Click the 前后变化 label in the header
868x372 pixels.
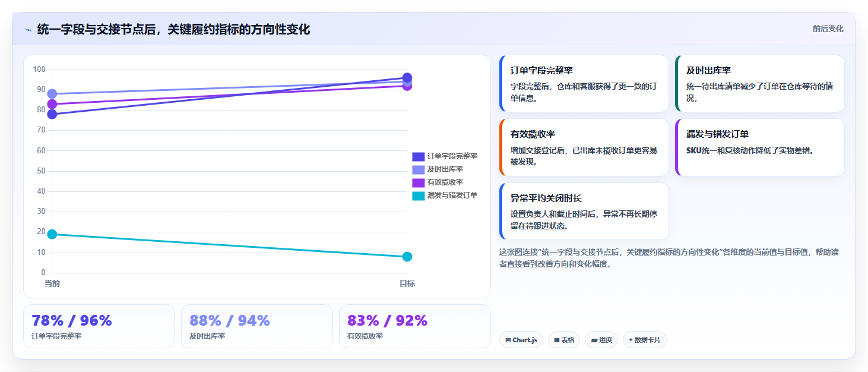coord(828,29)
